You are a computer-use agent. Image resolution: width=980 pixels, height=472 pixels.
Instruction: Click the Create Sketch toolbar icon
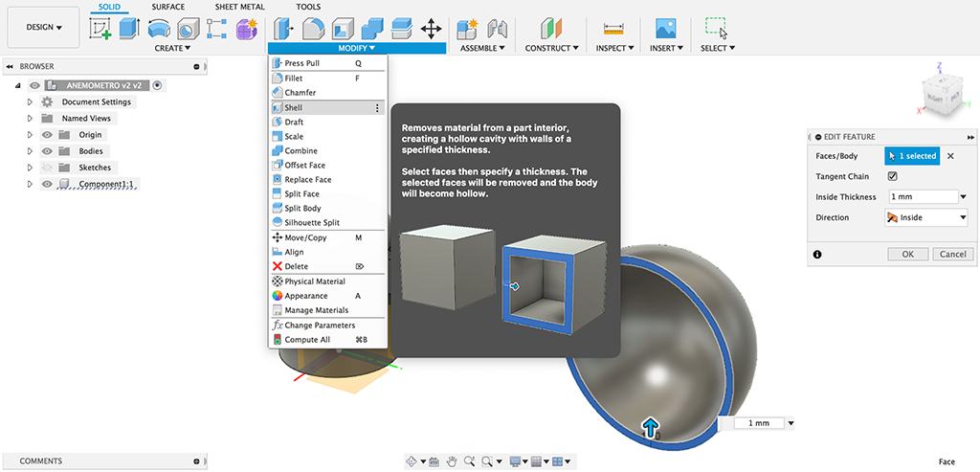pyautogui.click(x=100, y=29)
